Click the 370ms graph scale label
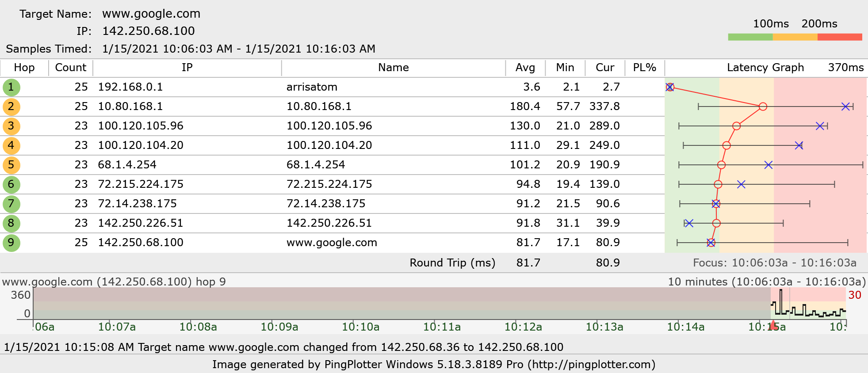The width and height of the screenshot is (868, 373). pyautogui.click(x=846, y=68)
